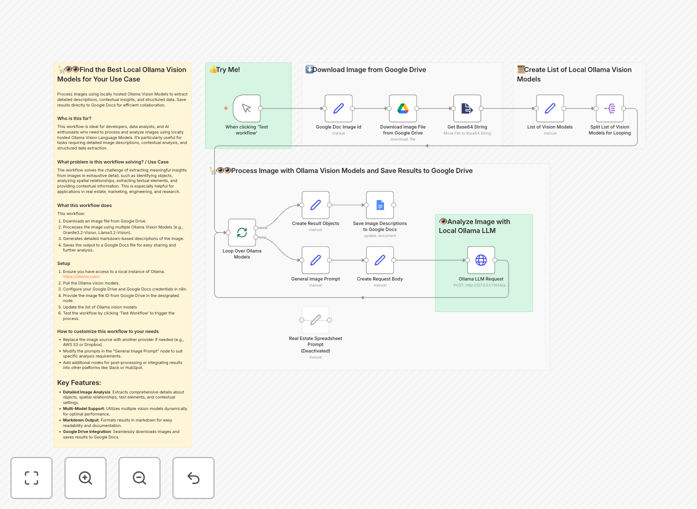Screen dimensions: 697x509
Task: Select the Get Base64 String node
Action: coord(467,108)
